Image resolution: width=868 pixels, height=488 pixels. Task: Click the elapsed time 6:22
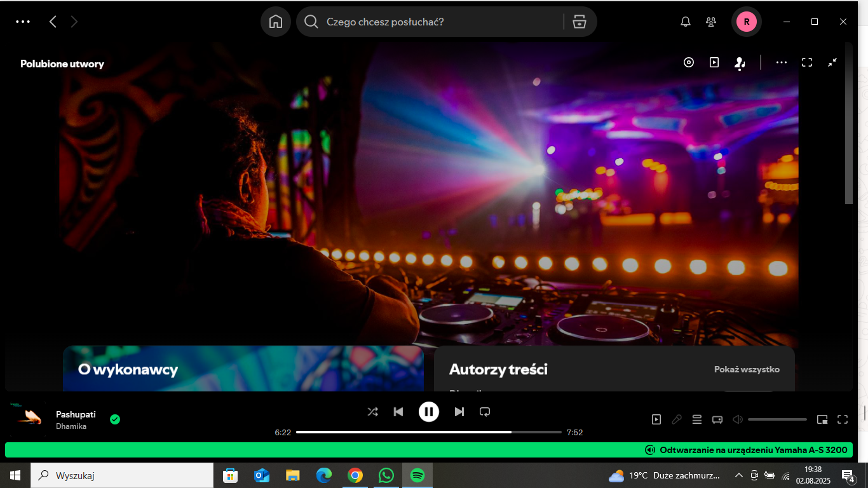pyautogui.click(x=283, y=433)
